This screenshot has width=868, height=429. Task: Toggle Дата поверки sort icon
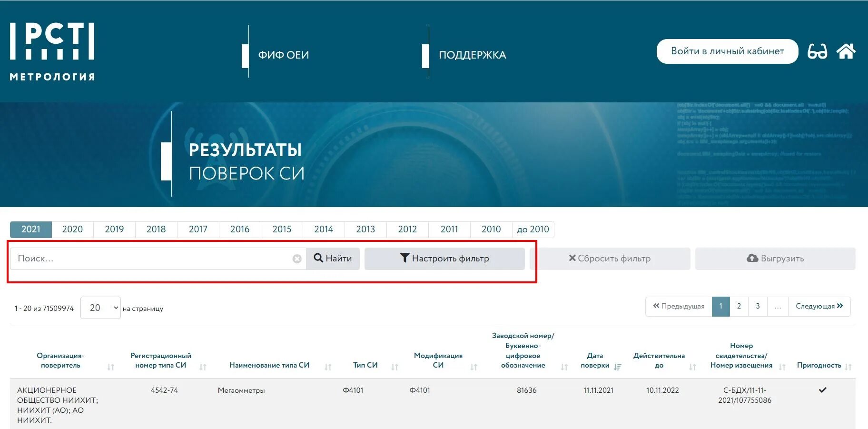[618, 367]
